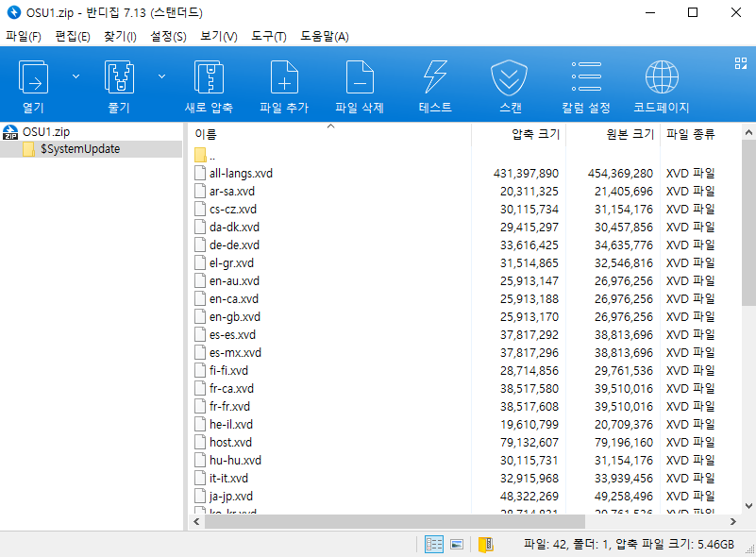Select file da-dk.xvd
Image resolution: width=756 pixels, height=557 pixels.
(x=234, y=228)
